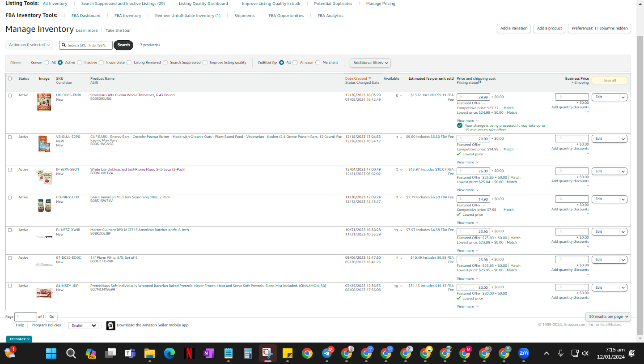
Task: Click the White Lily Flour product image
Action: (44, 176)
